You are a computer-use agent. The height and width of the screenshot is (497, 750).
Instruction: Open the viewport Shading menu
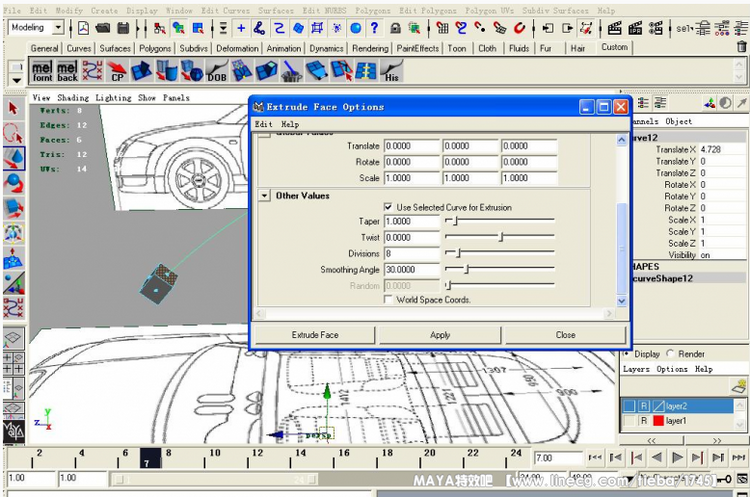tap(73, 98)
